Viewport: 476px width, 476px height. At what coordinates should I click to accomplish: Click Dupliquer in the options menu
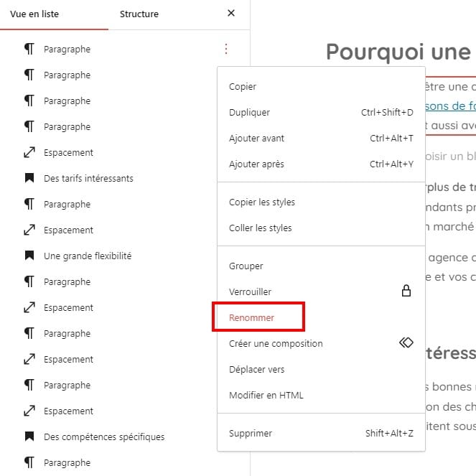(249, 112)
